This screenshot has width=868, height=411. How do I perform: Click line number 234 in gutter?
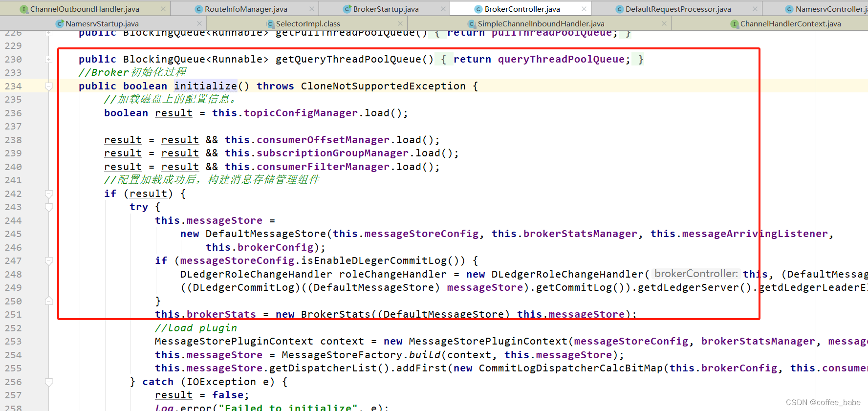(13, 86)
